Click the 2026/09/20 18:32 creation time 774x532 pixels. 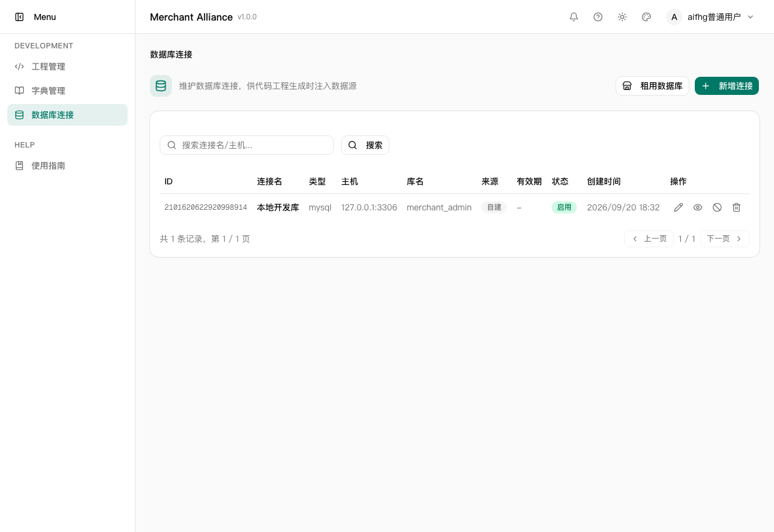tap(623, 207)
